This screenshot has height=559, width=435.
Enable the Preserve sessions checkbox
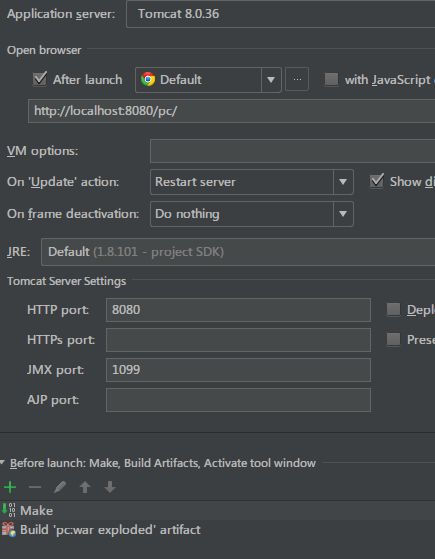click(393, 339)
